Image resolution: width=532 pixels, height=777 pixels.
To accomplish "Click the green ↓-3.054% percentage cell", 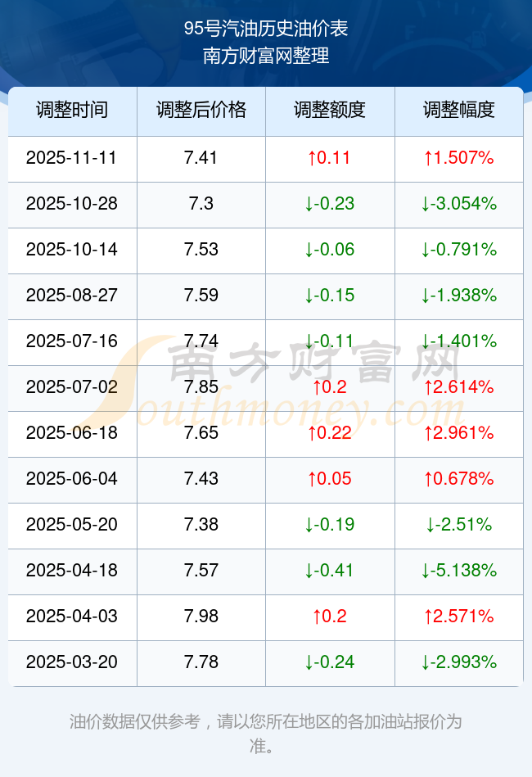I will click(x=458, y=204).
